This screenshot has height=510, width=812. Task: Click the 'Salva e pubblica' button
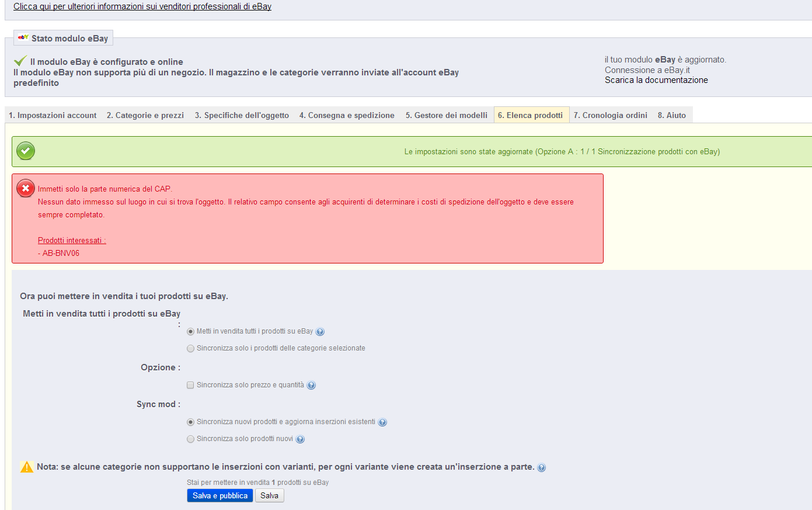220,495
